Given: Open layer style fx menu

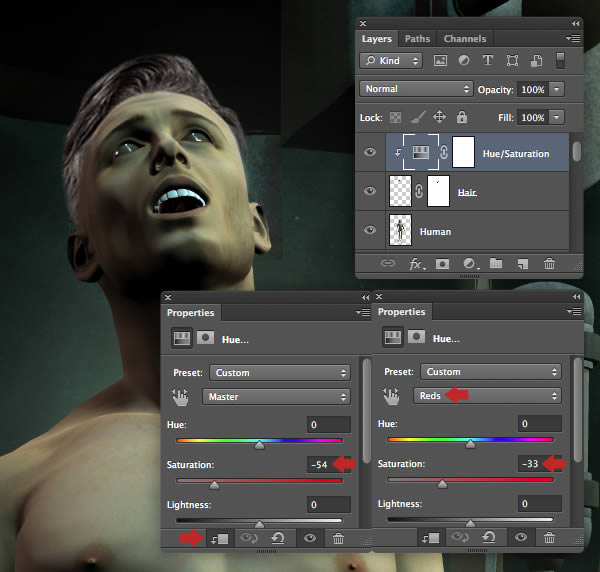Looking at the screenshot, I should (417, 264).
